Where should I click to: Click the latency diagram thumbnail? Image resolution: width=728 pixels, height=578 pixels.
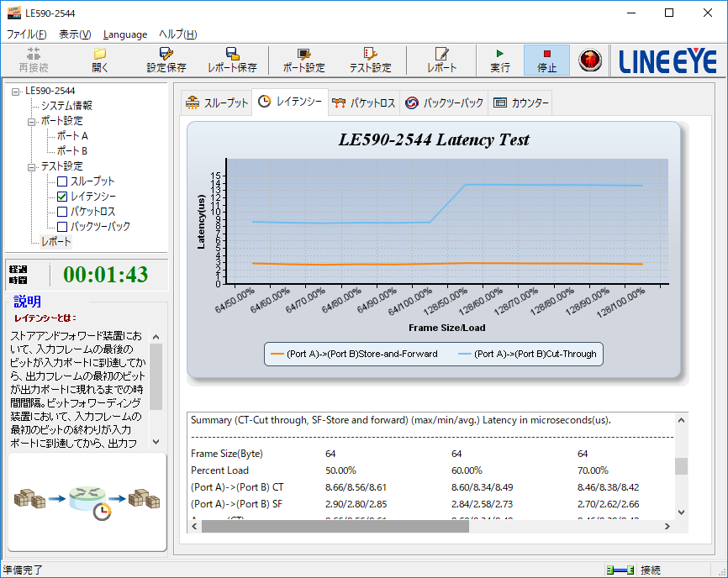pos(87,502)
